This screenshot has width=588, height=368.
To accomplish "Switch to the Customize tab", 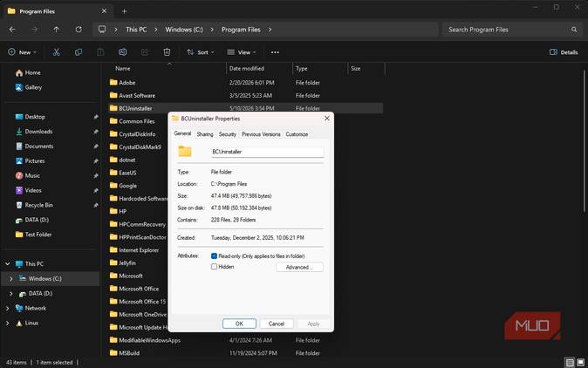I will [297, 134].
